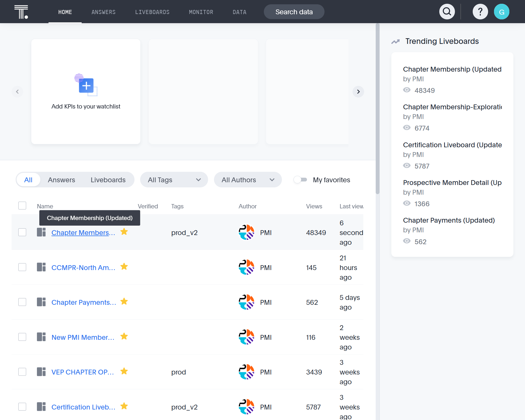Filter list to Answers only
Viewport: 525px width, 420px height.
point(61,180)
